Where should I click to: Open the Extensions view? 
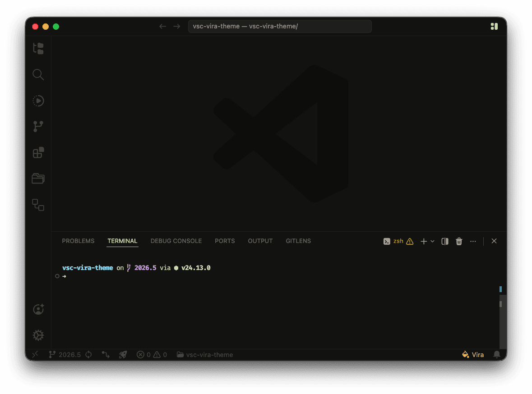pos(38,152)
